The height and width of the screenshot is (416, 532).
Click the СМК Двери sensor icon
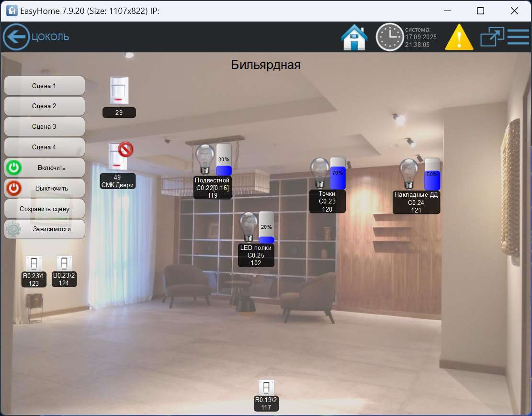(x=118, y=157)
